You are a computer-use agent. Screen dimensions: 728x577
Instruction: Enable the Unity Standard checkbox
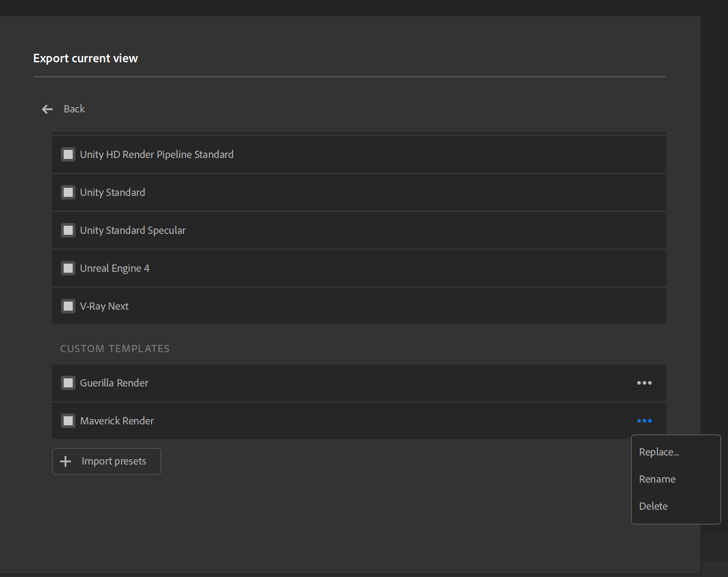[68, 192]
